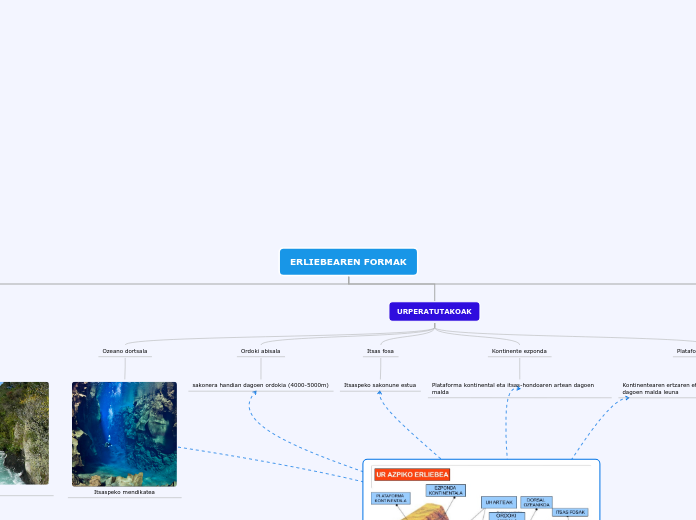This screenshot has width=696, height=520.
Task: Select the Ordoki abisala node
Action: [x=261, y=351]
